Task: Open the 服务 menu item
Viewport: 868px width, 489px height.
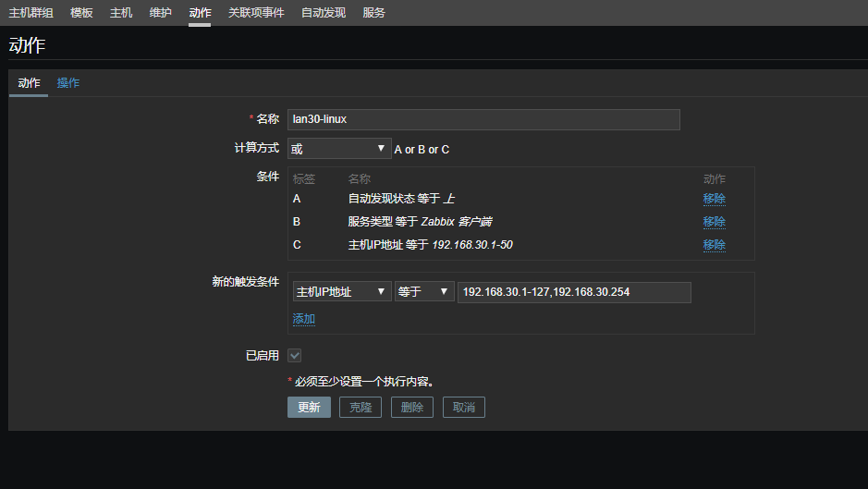Action: click(x=373, y=13)
